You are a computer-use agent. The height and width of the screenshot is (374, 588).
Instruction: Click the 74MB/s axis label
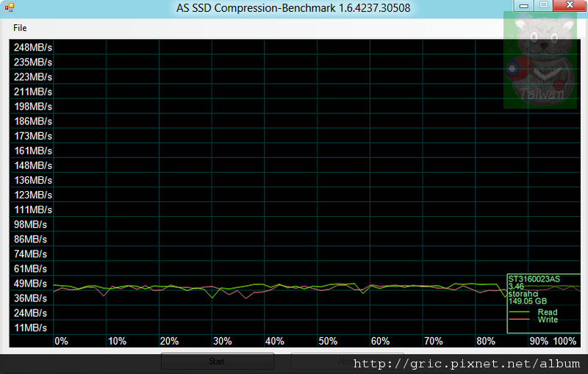[30, 254]
